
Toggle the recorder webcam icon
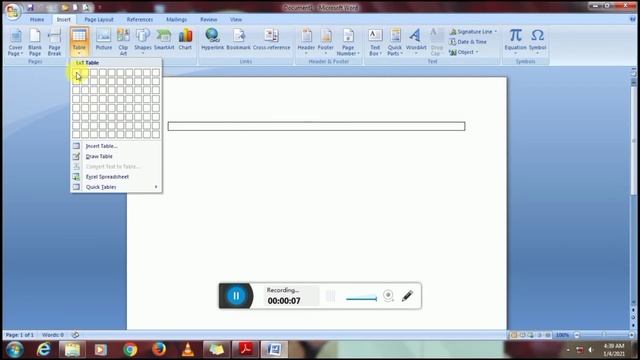[x=388, y=295]
